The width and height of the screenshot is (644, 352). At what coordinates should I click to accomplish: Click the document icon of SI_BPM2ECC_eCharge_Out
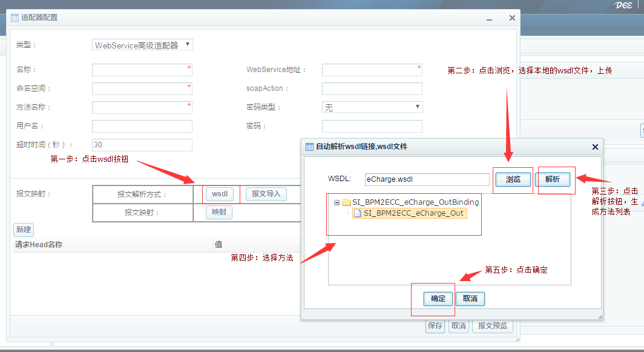coord(357,213)
